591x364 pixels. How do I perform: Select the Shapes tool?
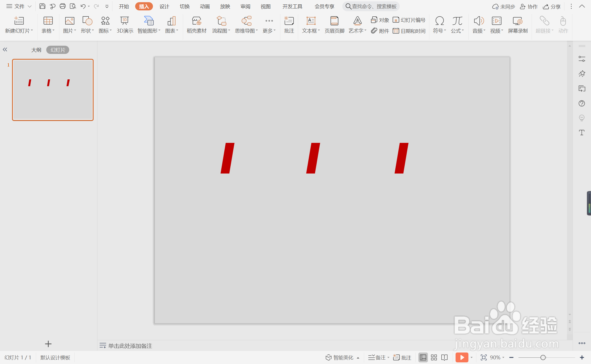[x=87, y=25]
